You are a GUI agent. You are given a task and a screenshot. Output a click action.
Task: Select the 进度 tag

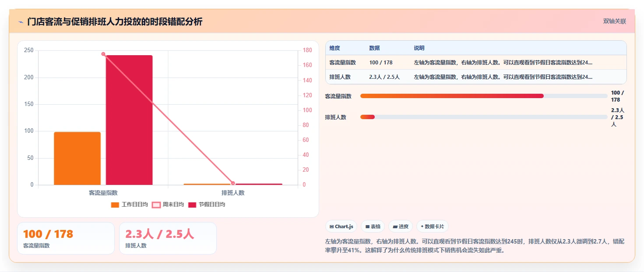(401, 226)
